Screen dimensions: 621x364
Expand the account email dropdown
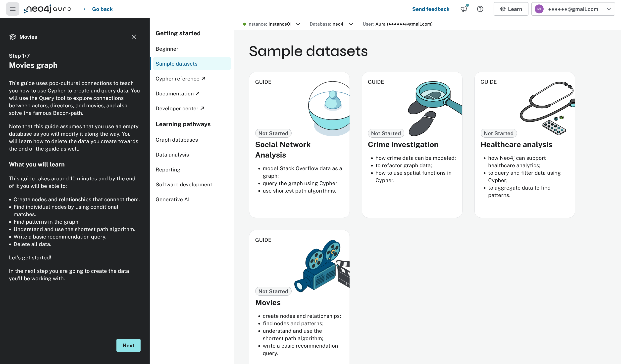coord(609,9)
